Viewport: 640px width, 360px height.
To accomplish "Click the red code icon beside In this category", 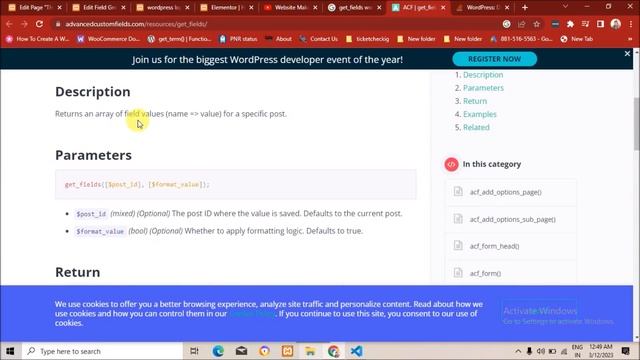I will (x=451, y=164).
